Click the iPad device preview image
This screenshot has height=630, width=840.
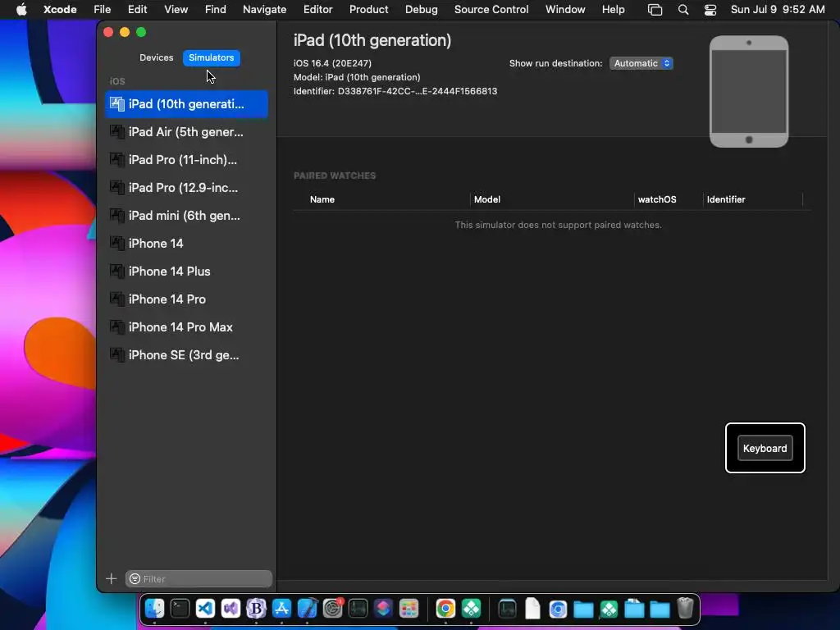(x=749, y=92)
